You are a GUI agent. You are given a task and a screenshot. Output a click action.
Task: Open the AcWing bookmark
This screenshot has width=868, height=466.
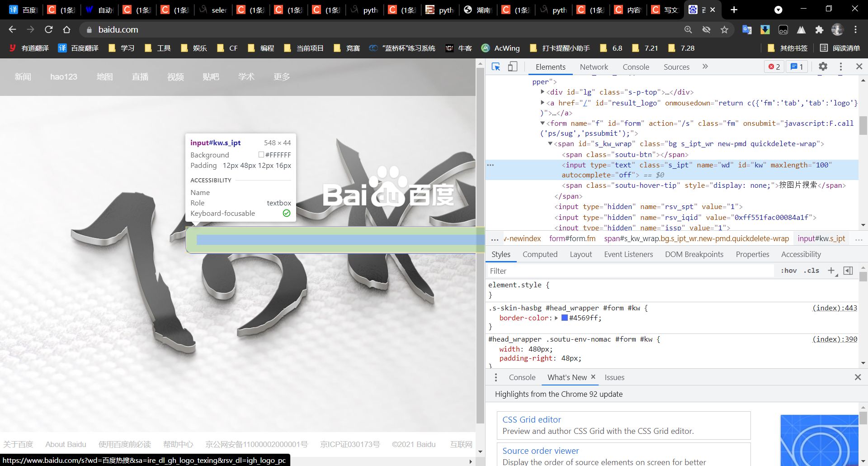click(x=500, y=48)
